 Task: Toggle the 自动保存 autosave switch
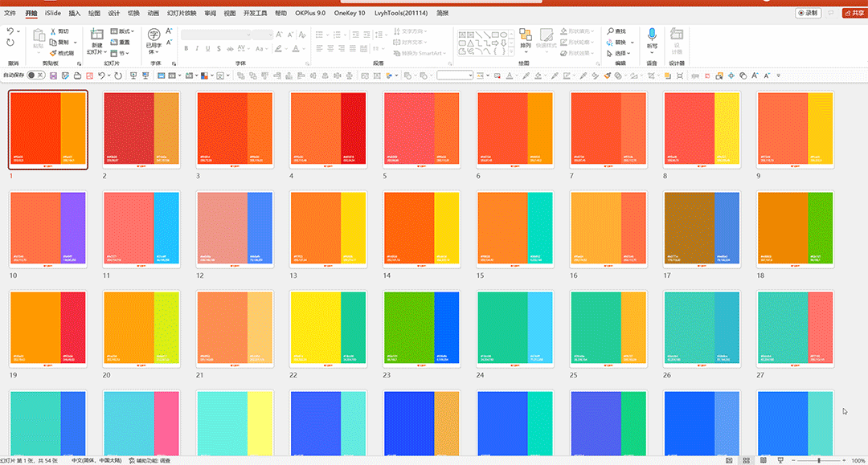tap(35, 75)
